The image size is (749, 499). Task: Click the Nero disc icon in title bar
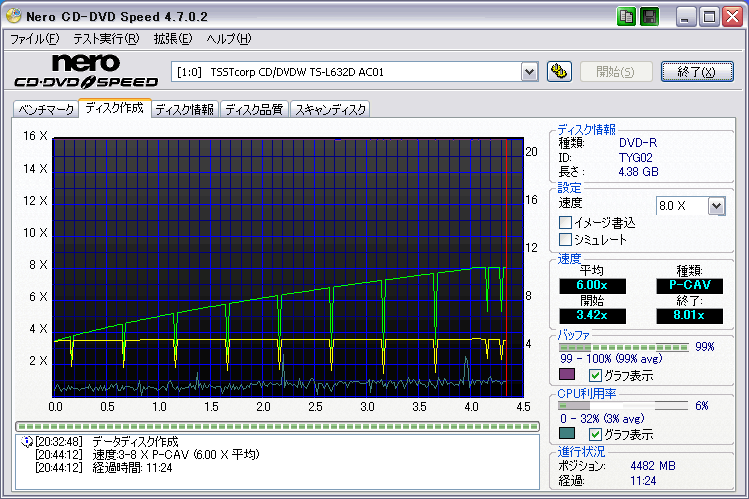tap(14, 16)
